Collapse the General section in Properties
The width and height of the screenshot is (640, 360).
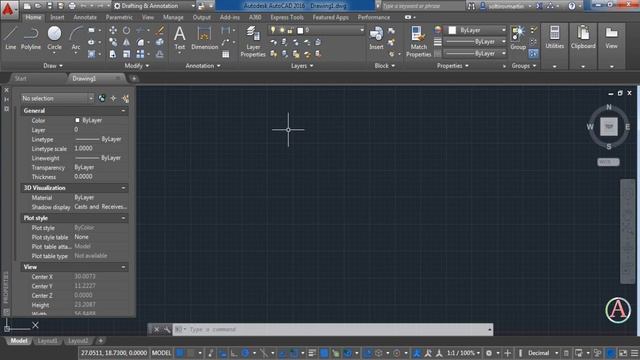pyautogui.click(x=123, y=111)
